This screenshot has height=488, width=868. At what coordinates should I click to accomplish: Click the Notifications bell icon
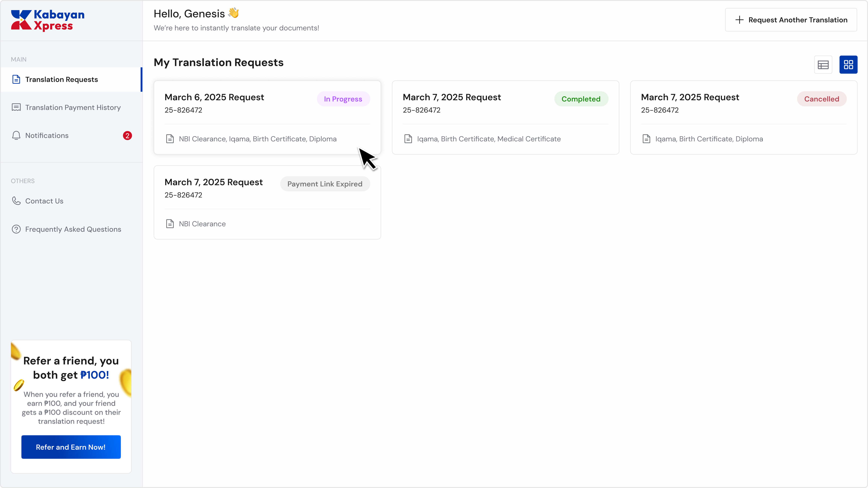[x=16, y=135]
